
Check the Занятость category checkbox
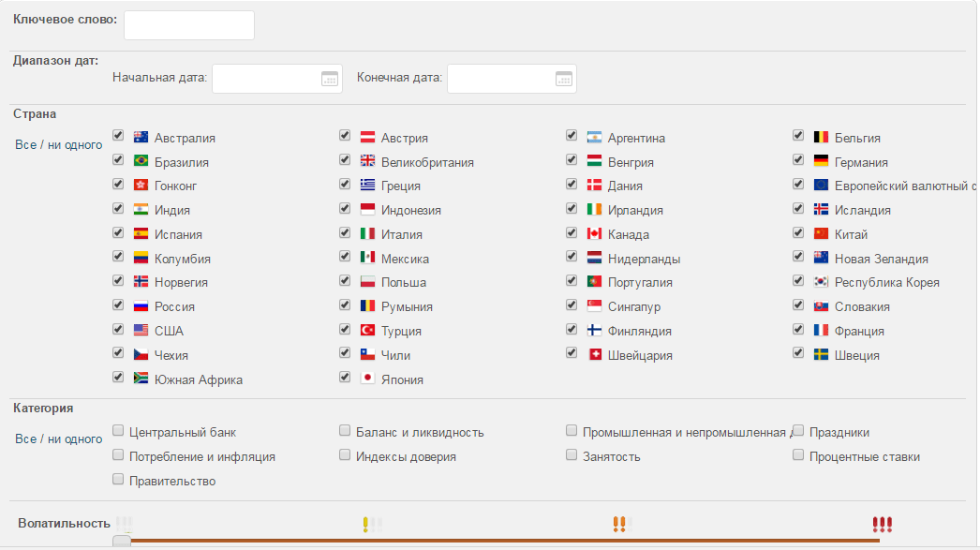(x=572, y=454)
